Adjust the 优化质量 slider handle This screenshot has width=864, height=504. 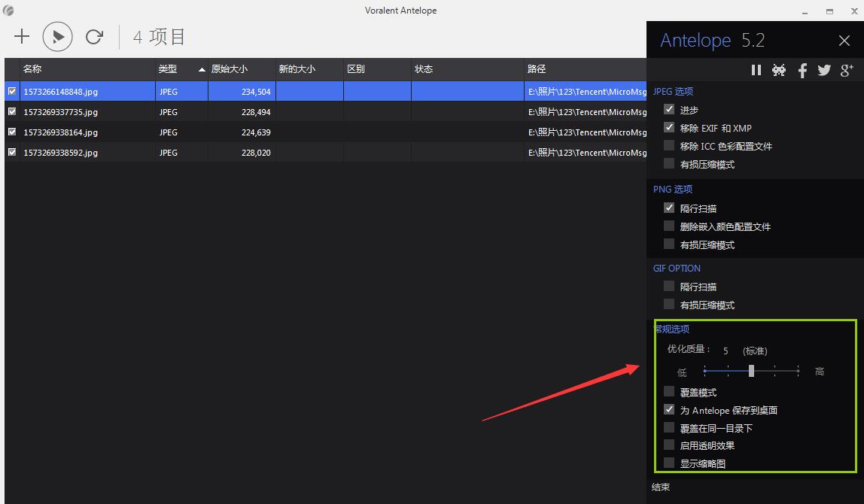point(751,371)
